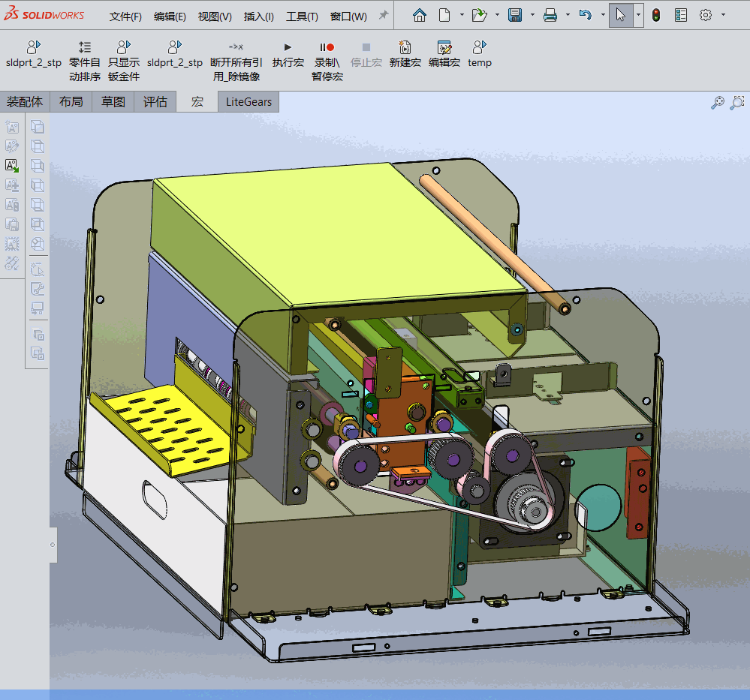Click the Zoom to Area magnifier icon

coord(737,102)
